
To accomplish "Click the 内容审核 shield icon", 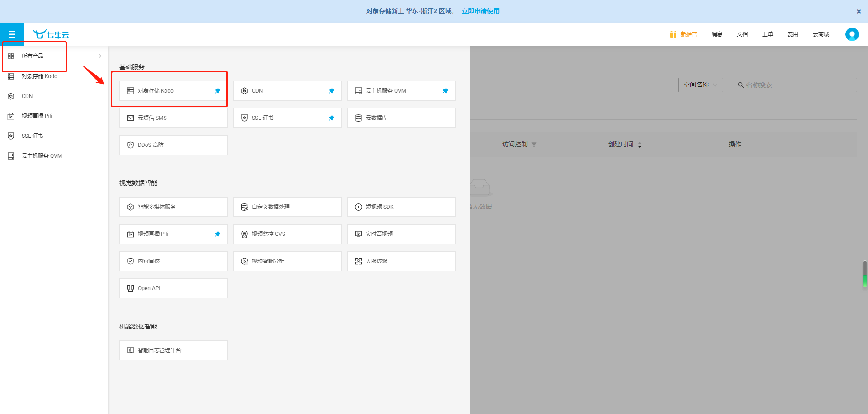I will 131,261.
